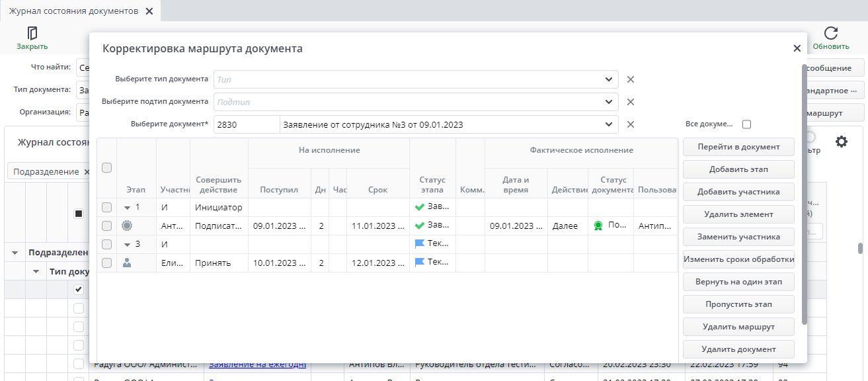Click the 'Пропустить этап' button
868x381 pixels.
[x=738, y=304]
